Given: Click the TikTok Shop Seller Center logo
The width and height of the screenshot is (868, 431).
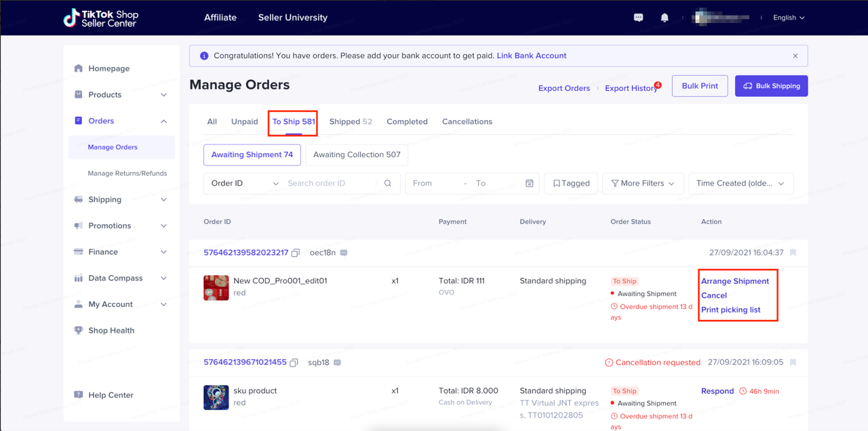Looking at the screenshot, I should [x=100, y=18].
